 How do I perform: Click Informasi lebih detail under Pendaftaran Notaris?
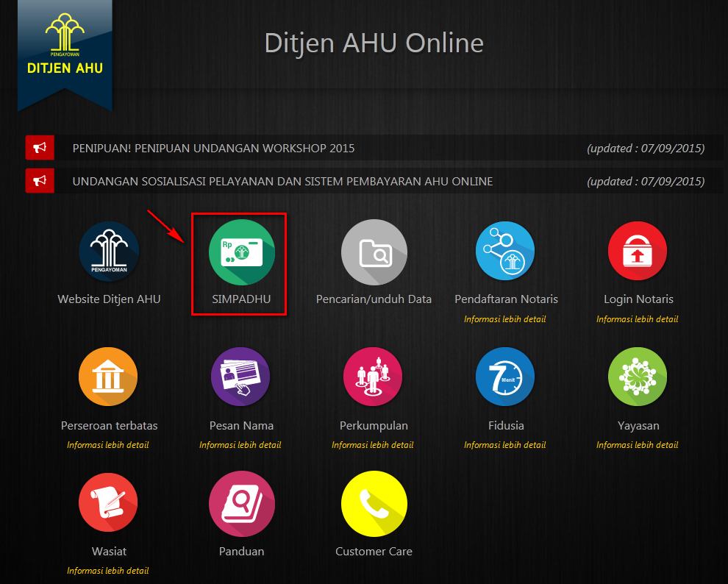(x=505, y=319)
